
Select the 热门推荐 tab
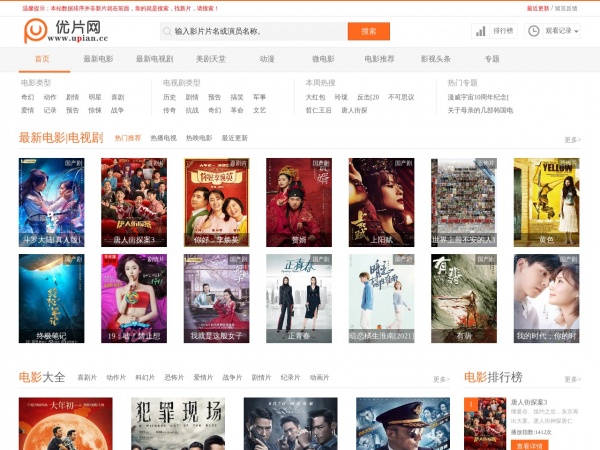(128, 138)
